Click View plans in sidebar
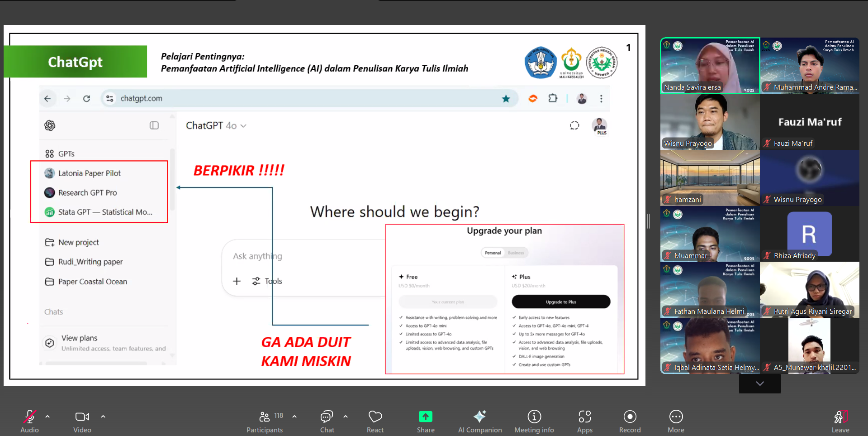The height and width of the screenshot is (436, 868). pyautogui.click(x=105, y=343)
